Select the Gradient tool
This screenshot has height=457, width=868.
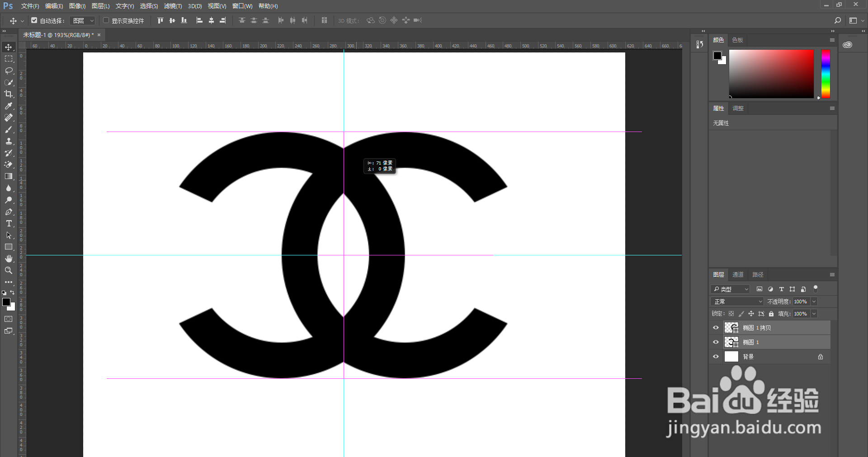(x=9, y=176)
